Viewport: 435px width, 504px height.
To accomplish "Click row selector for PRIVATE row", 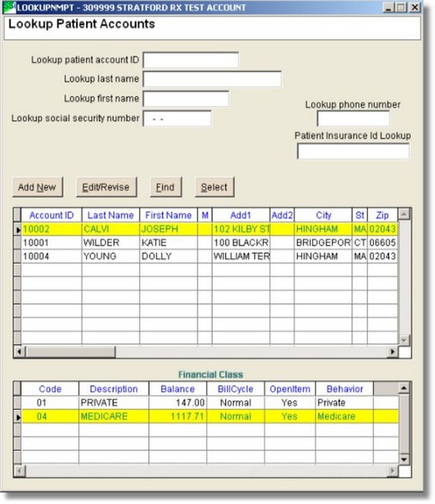I will 17,403.
